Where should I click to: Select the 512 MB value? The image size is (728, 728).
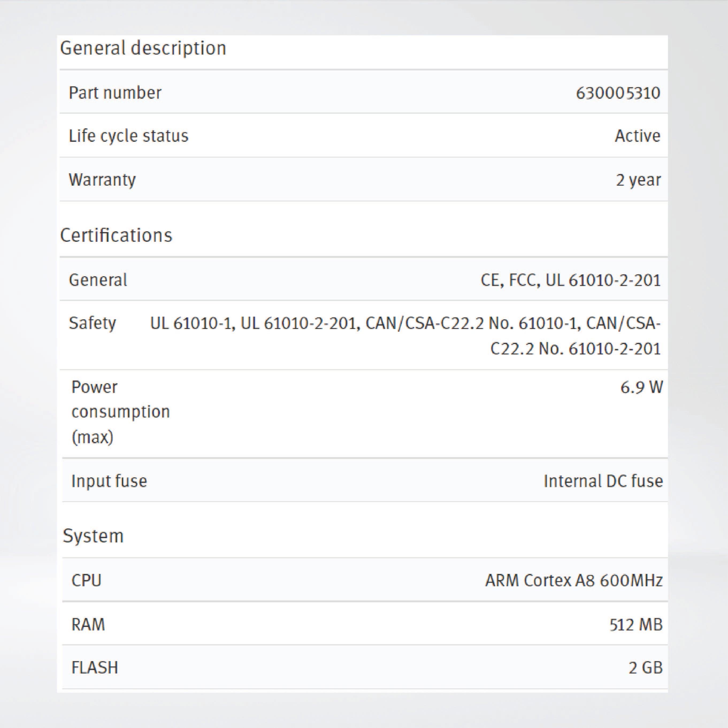(x=636, y=625)
